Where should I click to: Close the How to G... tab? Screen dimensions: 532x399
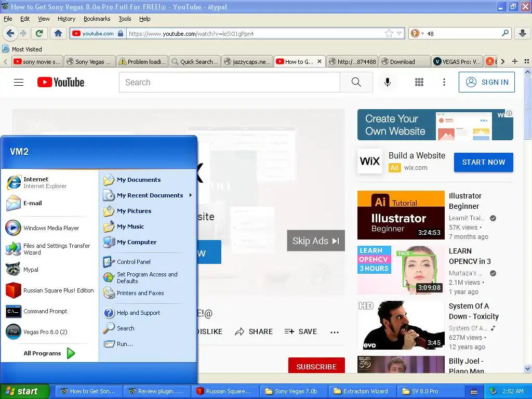320,61
